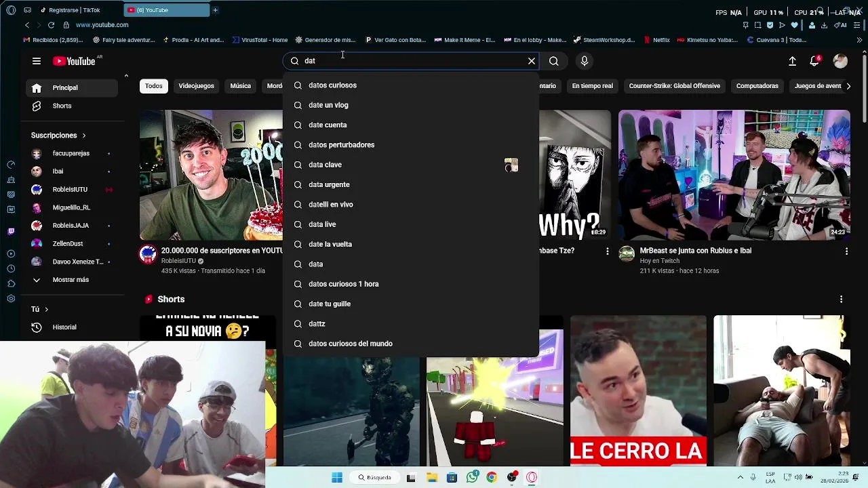Image resolution: width=868 pixels, height=488 pixels.
Task: Choose the 'datos curiosos 1 hora' suggestion
Action: 411,284
